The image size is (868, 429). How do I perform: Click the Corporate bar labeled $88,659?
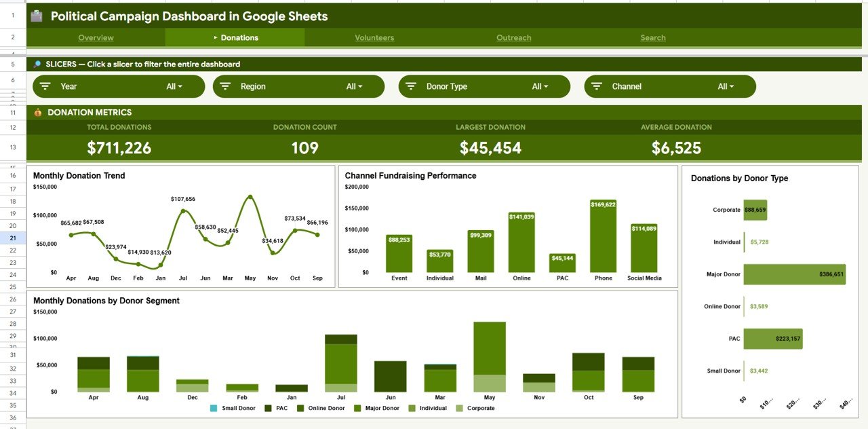click(x=755, y=210)
